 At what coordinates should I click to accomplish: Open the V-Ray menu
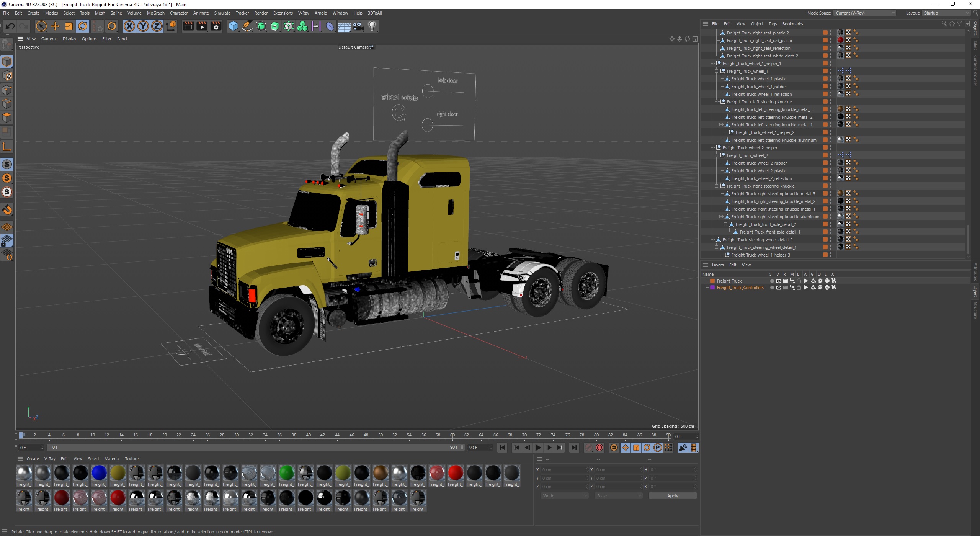[x=304, y=13]
